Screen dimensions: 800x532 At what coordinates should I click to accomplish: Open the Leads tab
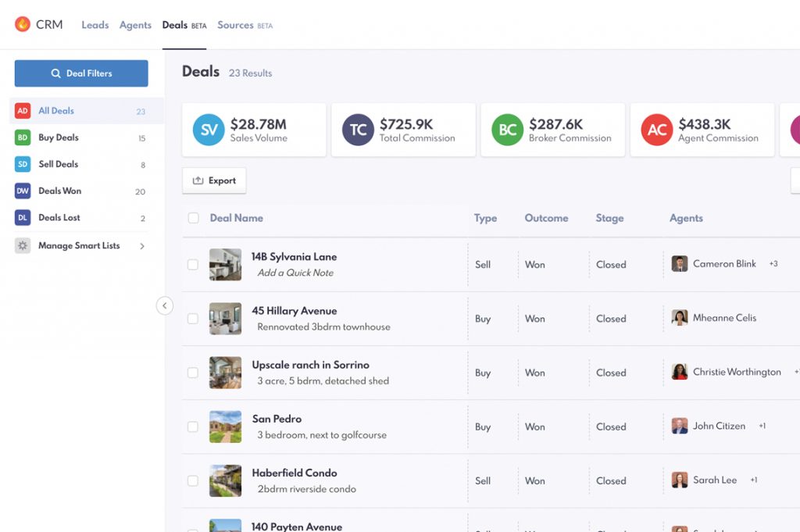(x=95, y=25)
